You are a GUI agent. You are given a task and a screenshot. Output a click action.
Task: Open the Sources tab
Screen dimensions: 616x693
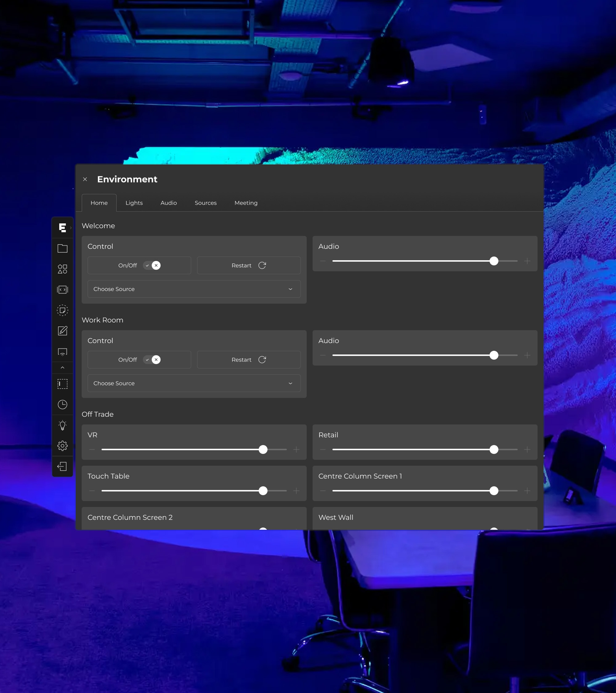tap(205, 203)
